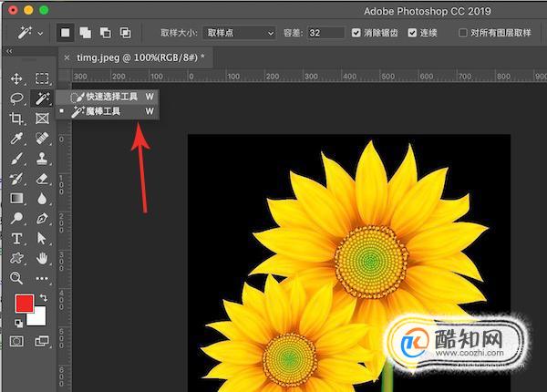Collapse the toolbox with double-arrow

(9, 51)
